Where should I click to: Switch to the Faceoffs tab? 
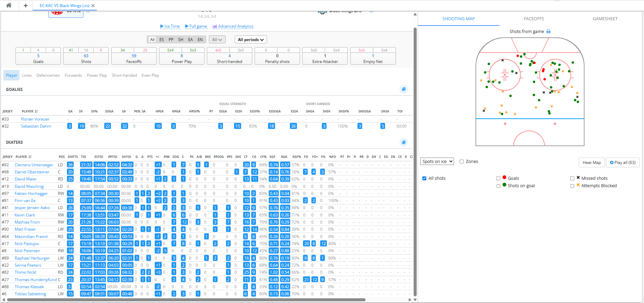(x=534, y=19)
